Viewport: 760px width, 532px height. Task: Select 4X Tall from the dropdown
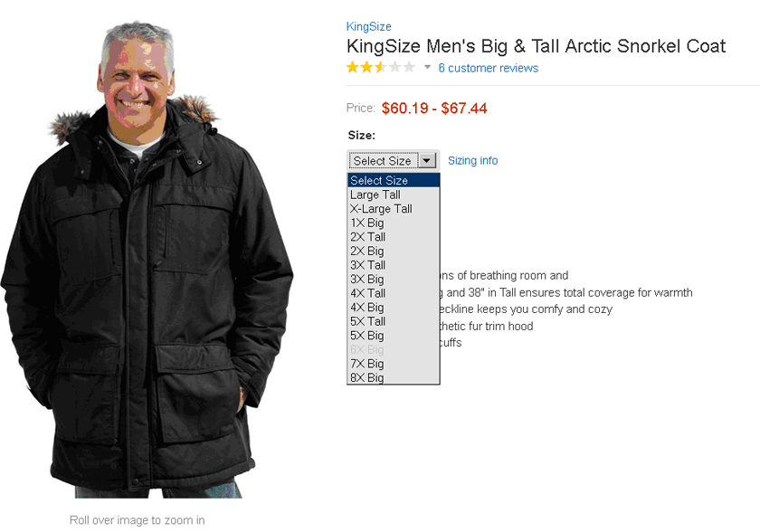[x=368, y=293]
